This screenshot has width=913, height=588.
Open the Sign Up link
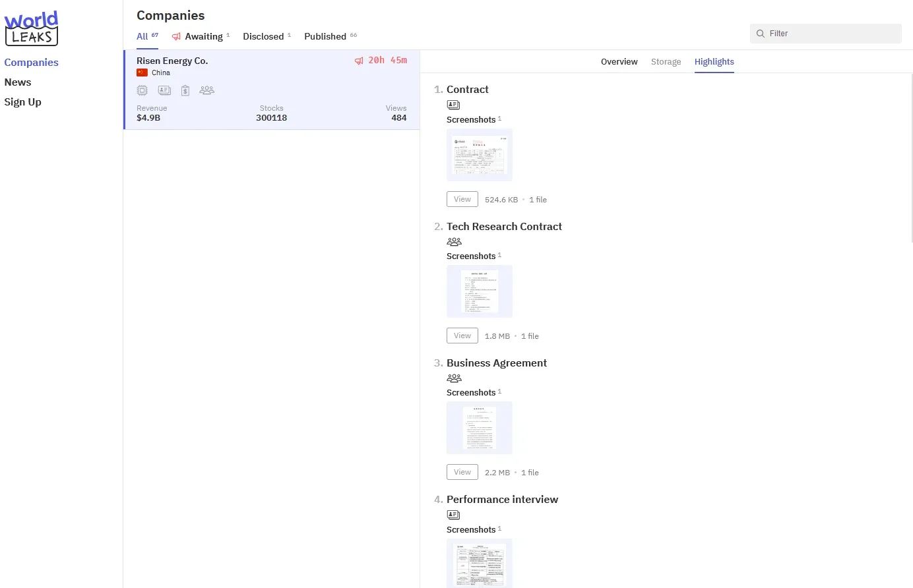click(22, 102)
